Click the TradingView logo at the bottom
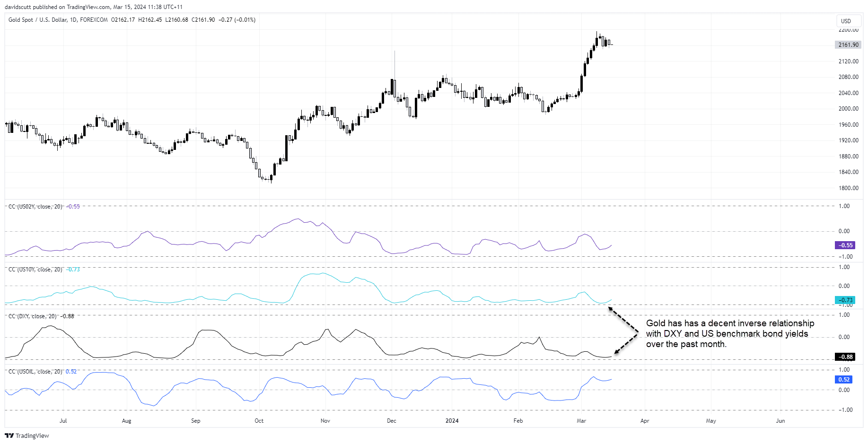 point(27,435)
